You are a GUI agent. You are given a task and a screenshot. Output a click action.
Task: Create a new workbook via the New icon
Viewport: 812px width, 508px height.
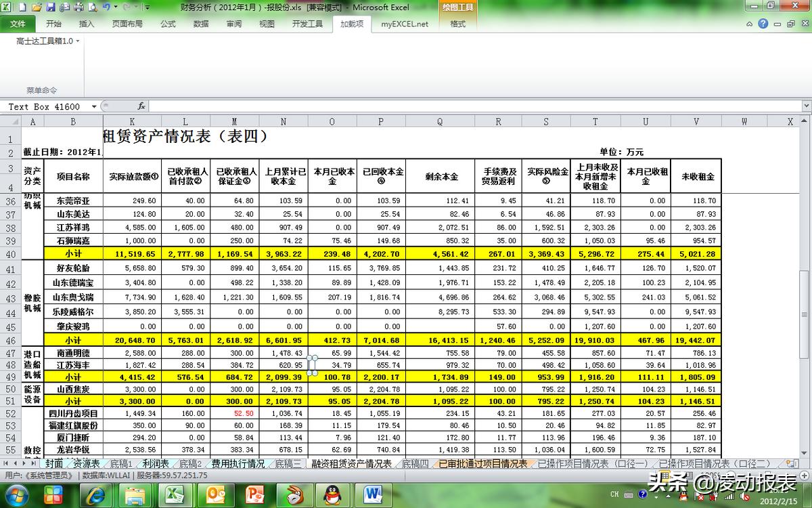click(22, 7)
